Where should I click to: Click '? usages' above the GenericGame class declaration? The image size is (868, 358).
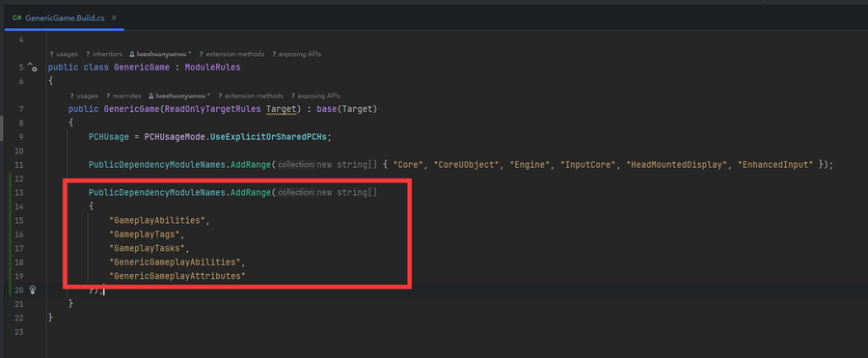point(64,54)
